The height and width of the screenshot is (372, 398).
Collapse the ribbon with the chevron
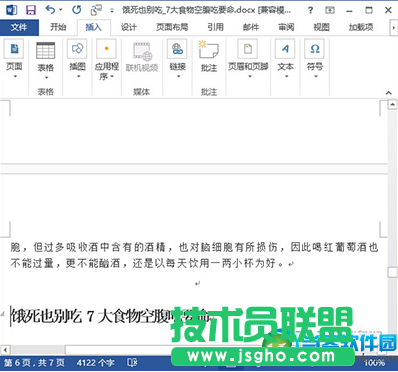pos(389,93)
